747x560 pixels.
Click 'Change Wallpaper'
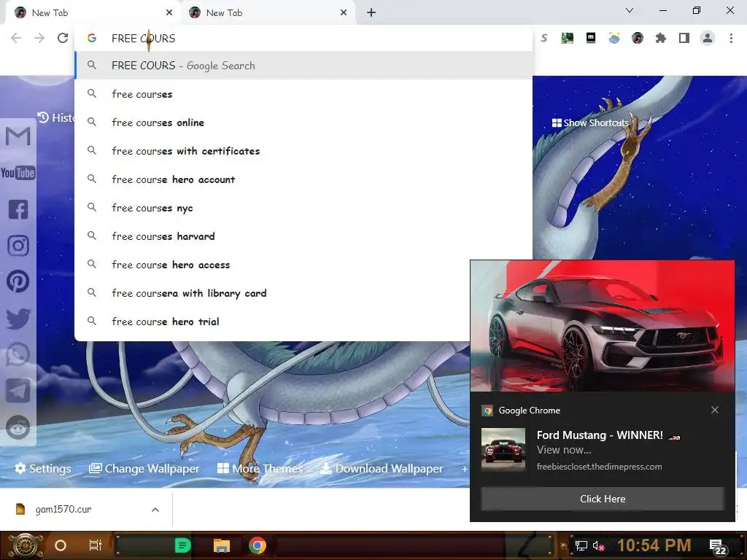coord(144,469)
